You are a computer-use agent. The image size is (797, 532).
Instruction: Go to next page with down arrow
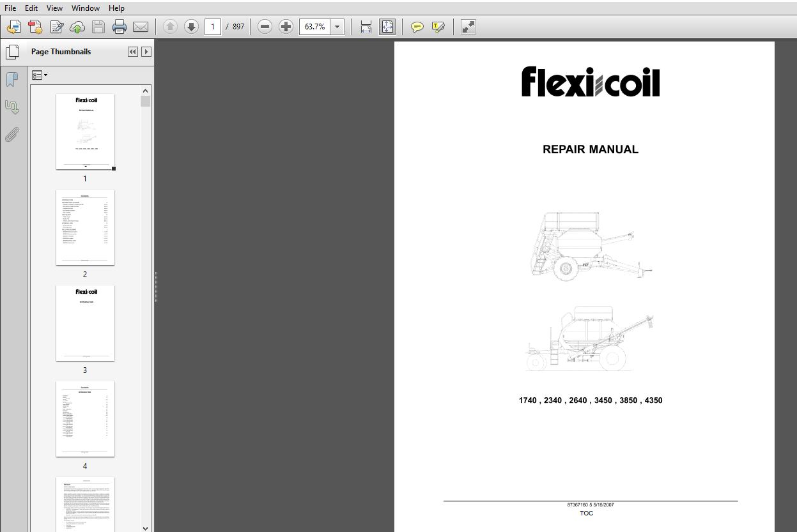click(x=191, y=27)
